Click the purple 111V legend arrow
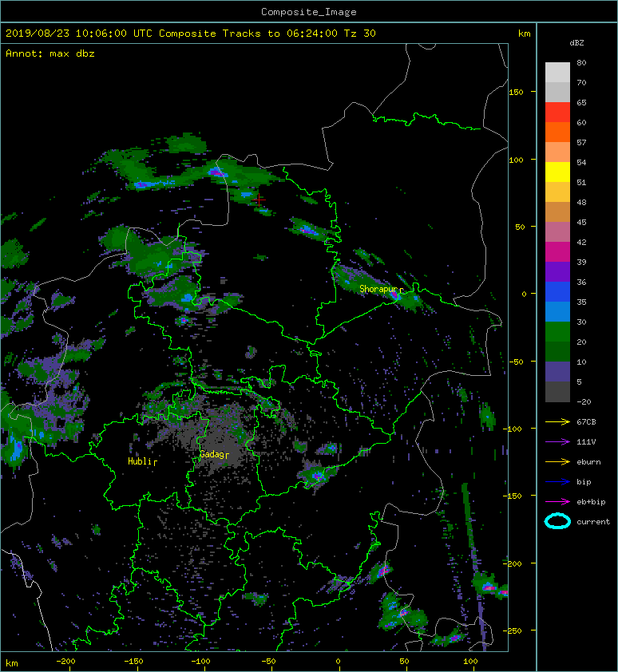Image resolution: width=618 pixels, height=672 pixels. click(x=557, y=442)
